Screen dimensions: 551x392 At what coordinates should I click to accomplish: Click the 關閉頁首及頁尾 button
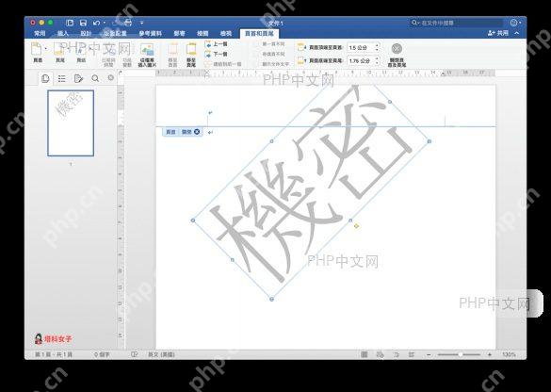tap(397, 55)
